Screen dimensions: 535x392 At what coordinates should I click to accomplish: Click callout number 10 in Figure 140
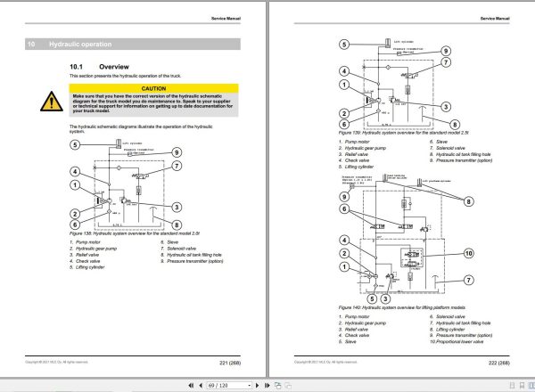469,253
